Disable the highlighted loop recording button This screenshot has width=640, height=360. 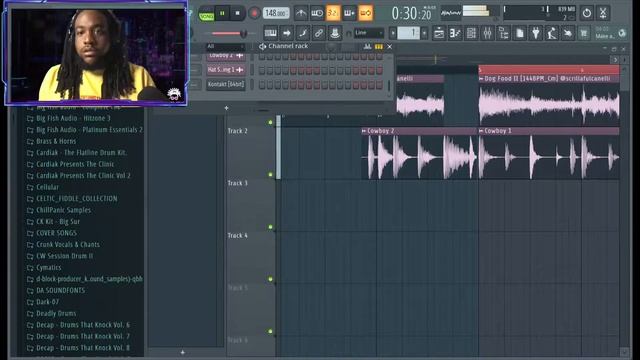click(x=366, y=13)
